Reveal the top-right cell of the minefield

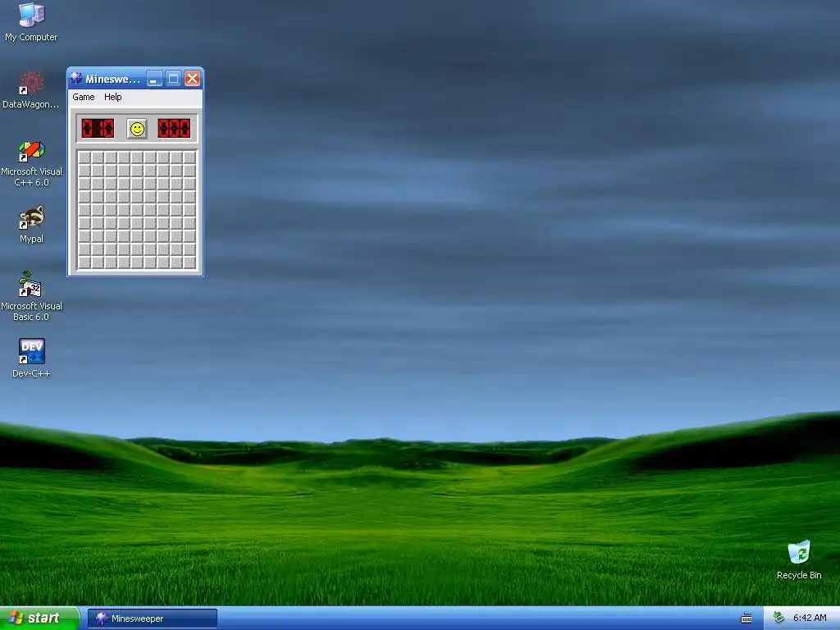click(x=189, y=157)
